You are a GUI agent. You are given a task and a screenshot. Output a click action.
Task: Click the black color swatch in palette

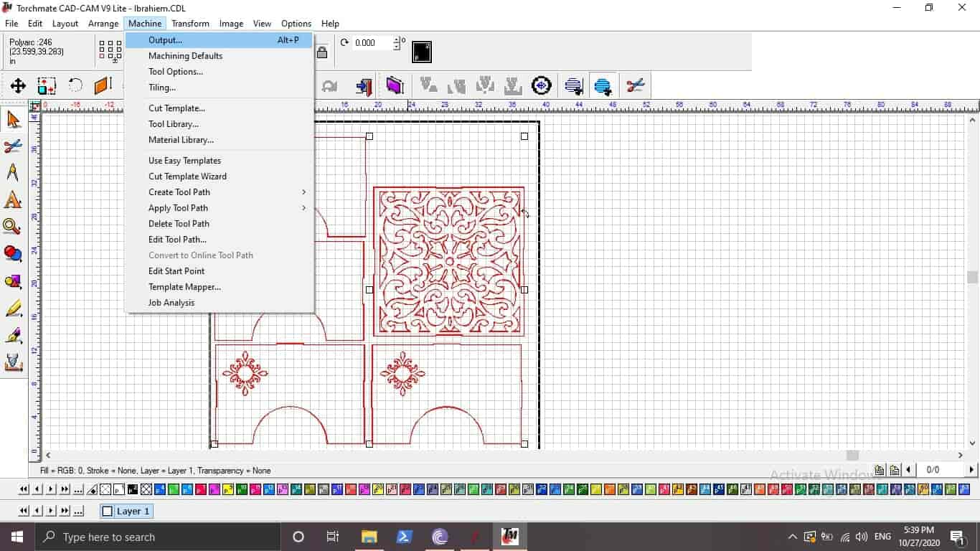[133, 489]
